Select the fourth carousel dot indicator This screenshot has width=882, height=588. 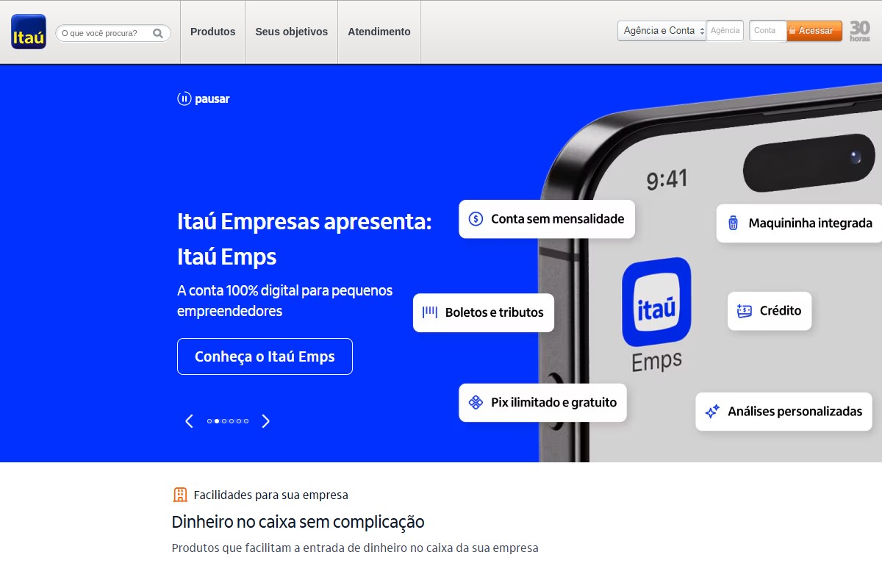pos(232,421)
